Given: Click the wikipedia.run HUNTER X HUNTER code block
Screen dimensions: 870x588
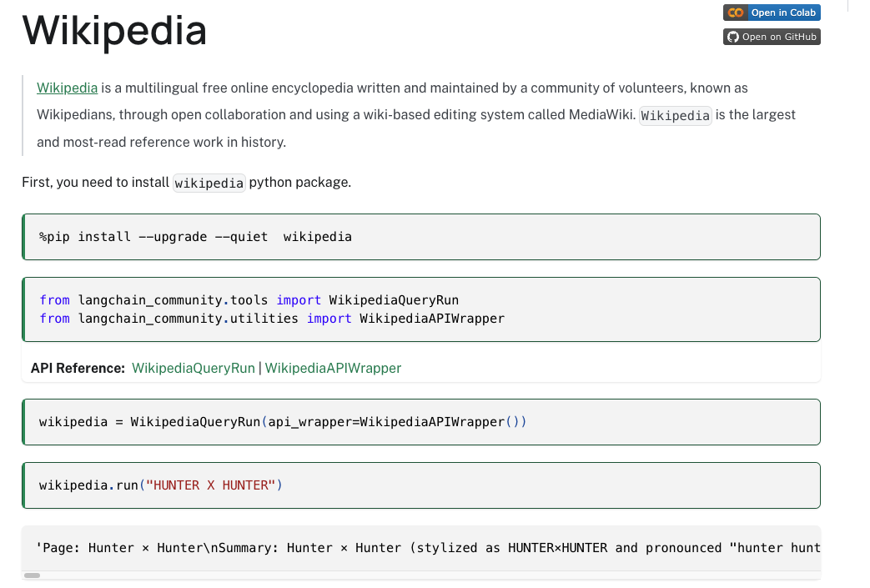Looking at the screenshot, I should tap(421, 485).
